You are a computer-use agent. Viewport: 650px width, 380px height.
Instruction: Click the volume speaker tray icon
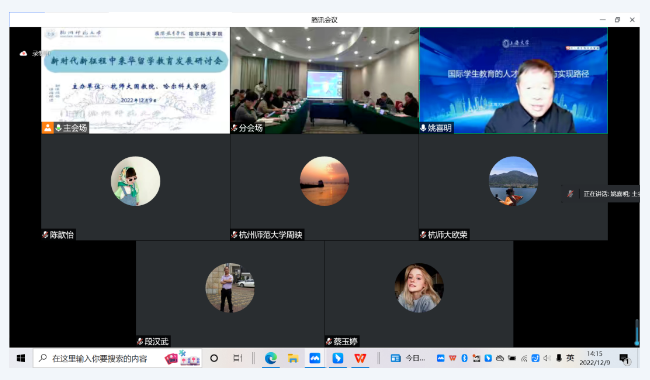pos(547,358)
